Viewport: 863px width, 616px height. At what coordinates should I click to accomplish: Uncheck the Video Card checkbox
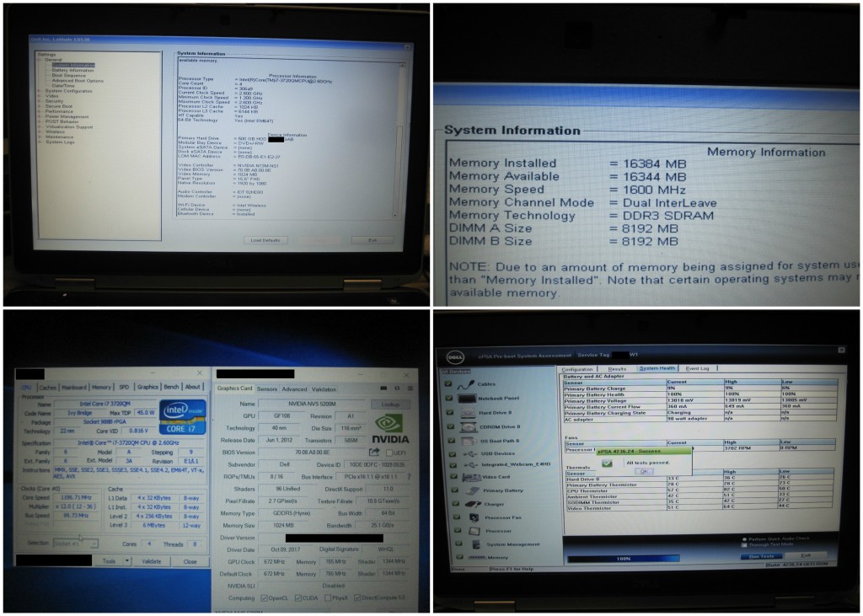pos(454,476)
